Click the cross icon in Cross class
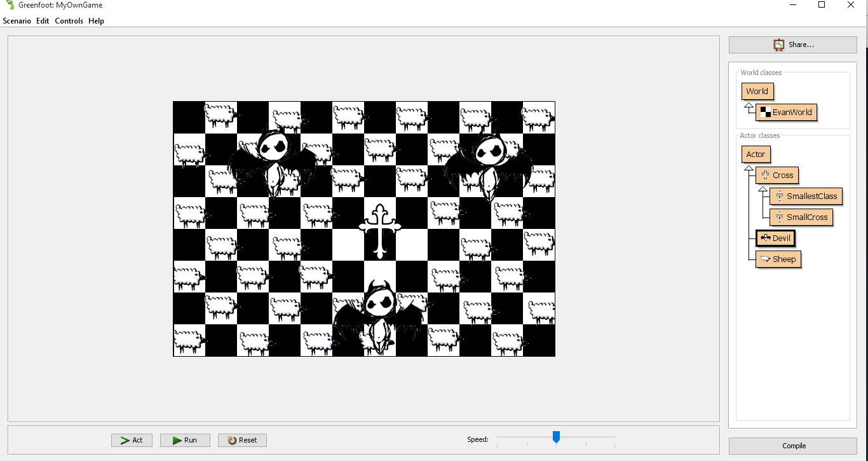The height and width of the screenshot is (461, 868). [765, 175]
